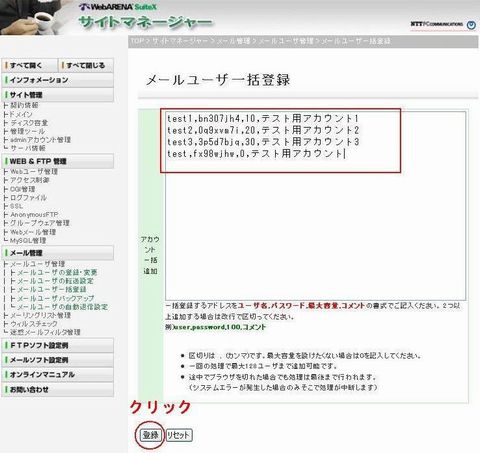Click the NTT round logo icon
This screenshot has height=453, width=480.
[471, 25]
